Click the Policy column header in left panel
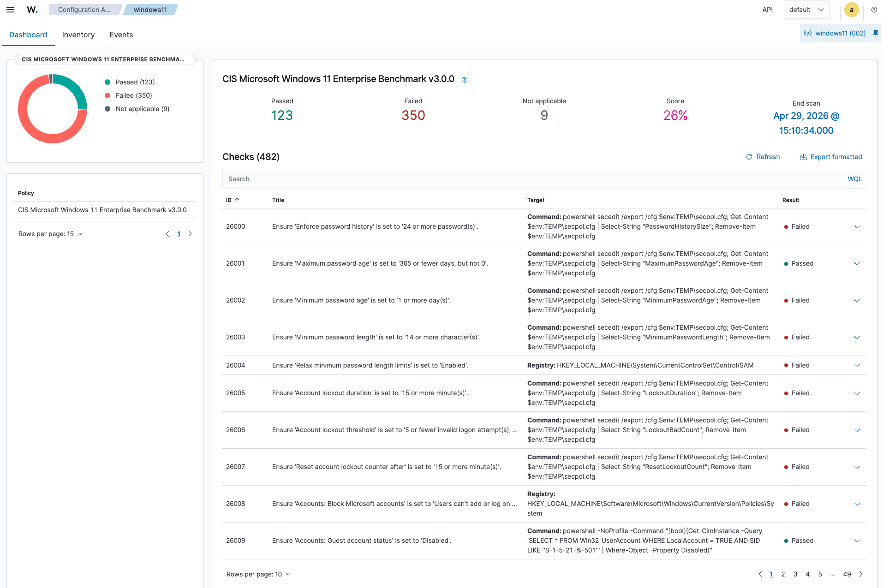The image size is (883, 588). click(26, 193)
